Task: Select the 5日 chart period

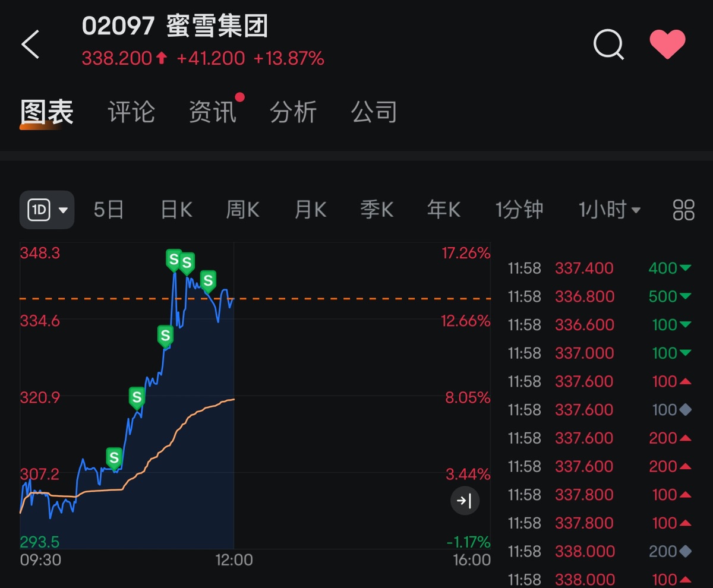Action: tap(109, 210)
